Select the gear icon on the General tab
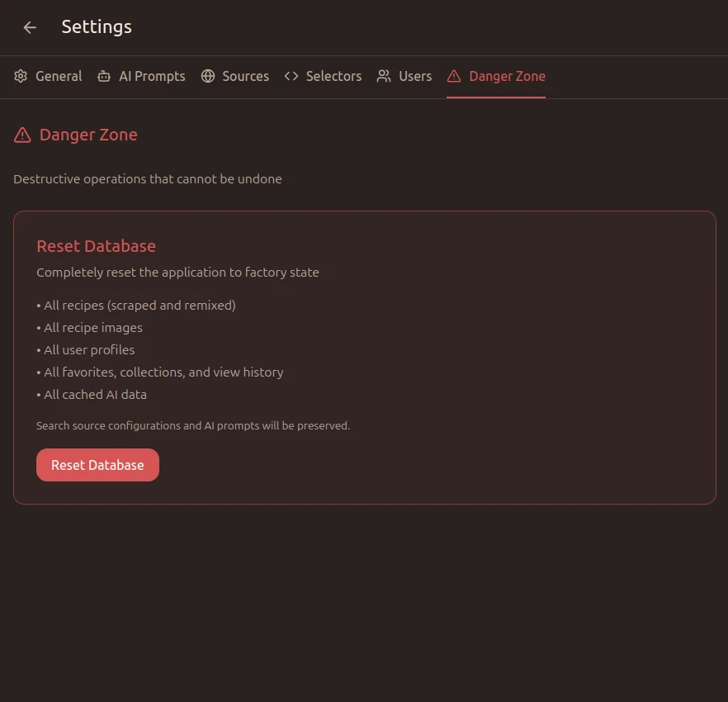 coord(20,75)
